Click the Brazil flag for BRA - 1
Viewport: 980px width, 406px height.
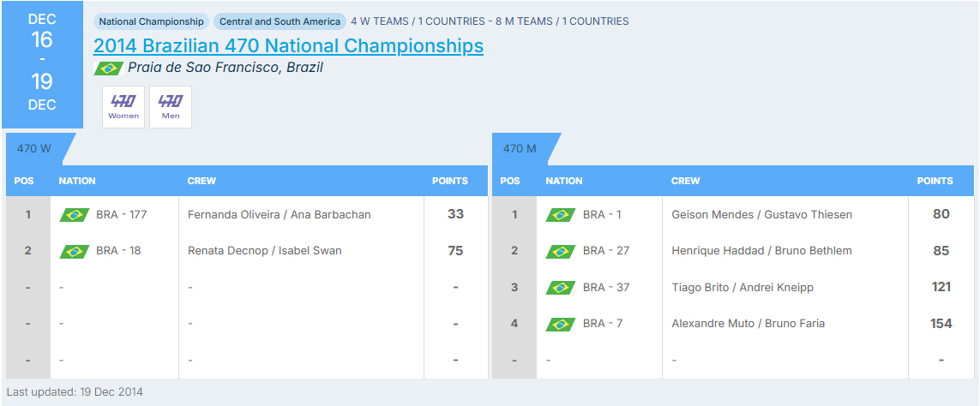561,215
